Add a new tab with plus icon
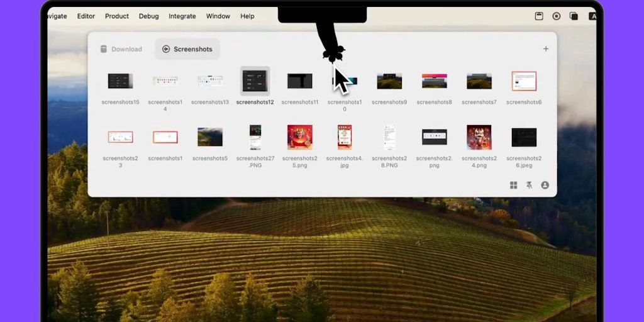 coord(546,49)
